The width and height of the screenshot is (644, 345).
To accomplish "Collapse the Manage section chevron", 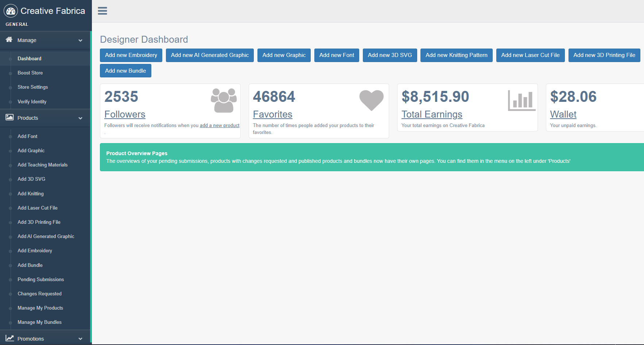I will coord(80,41).
